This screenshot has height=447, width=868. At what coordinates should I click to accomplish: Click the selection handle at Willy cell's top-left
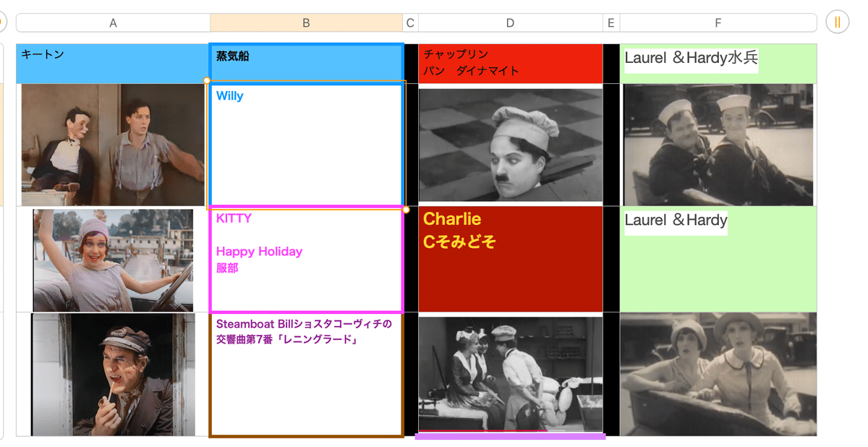tap(208, 80)
